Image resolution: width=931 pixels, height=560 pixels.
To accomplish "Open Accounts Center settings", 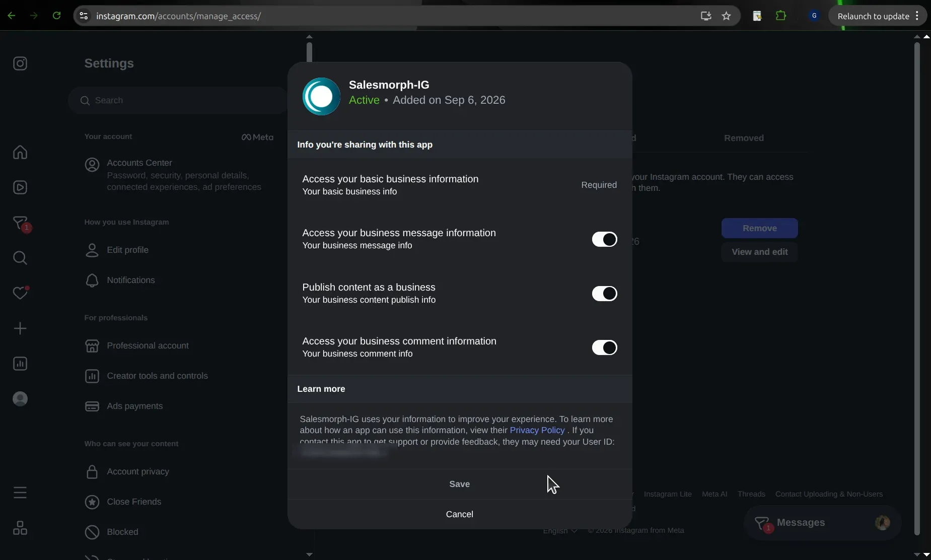I will click(179, 175).
